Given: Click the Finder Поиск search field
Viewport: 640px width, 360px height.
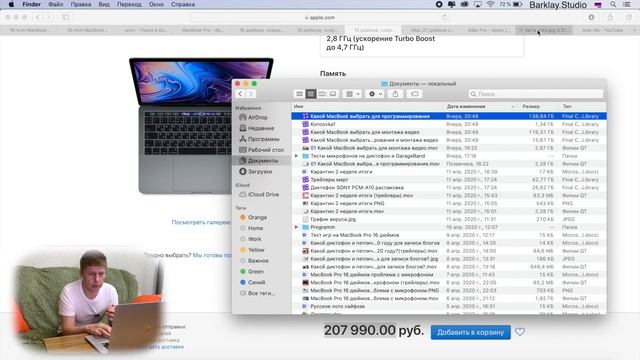Looking at the screenshot, I should 536,94.
